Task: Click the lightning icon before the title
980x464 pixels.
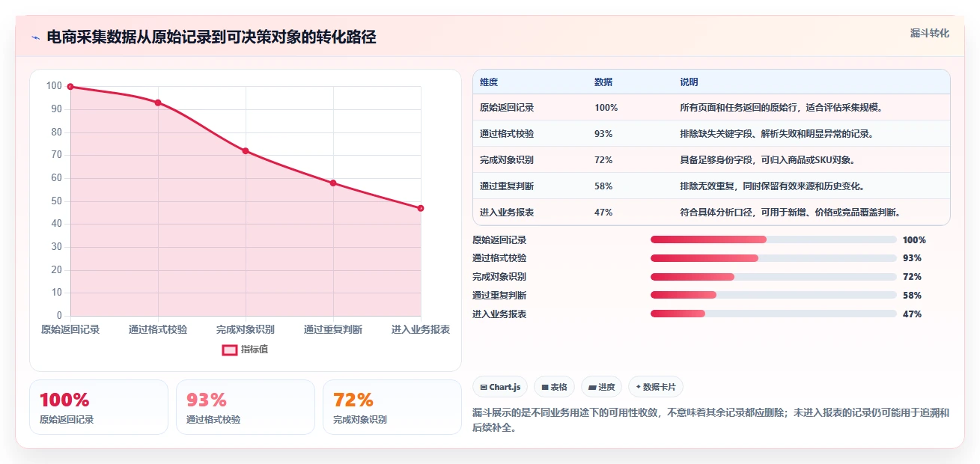Action: tap(35, 37)
